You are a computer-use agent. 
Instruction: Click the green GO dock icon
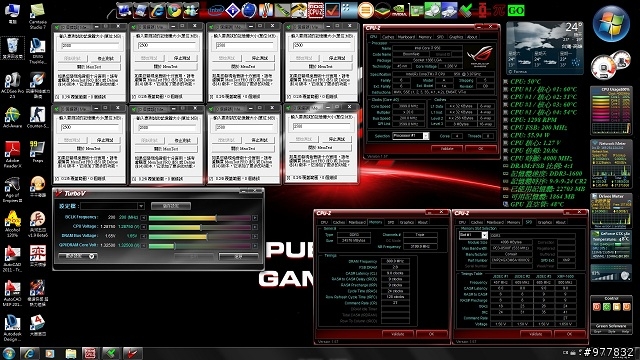[x=516, y=10]
